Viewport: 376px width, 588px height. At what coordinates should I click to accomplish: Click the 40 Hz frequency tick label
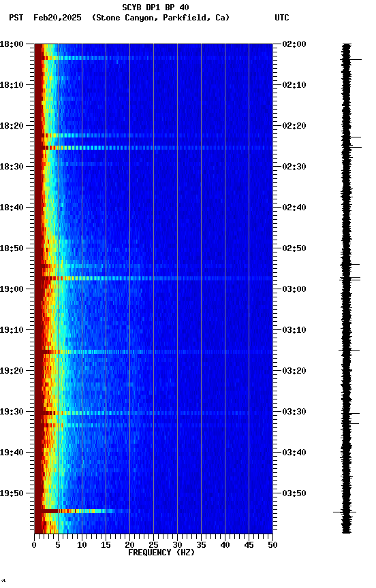pos(225,545)
